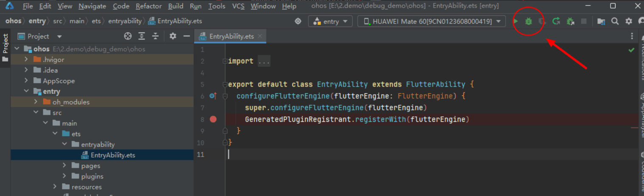Click entry breadcrumb in navigation bar

(37, 21)
